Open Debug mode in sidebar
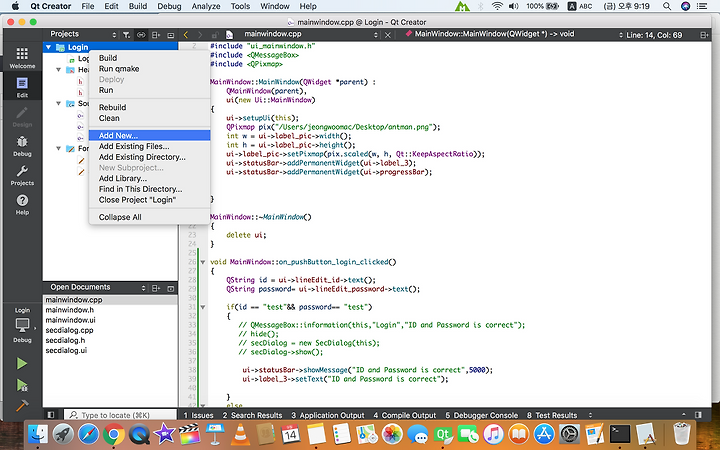Screen dimensions: 720x450 pyautogui.click(x=22, y=146)
